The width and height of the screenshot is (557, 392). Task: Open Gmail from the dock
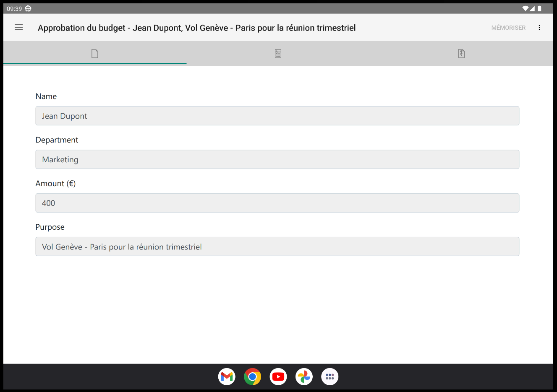click(x=227, y=376)
